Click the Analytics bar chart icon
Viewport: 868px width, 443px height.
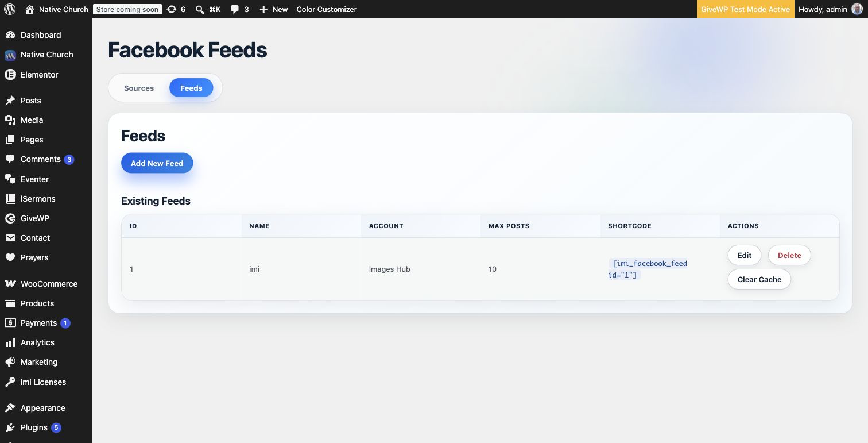[x=10, y=342]
